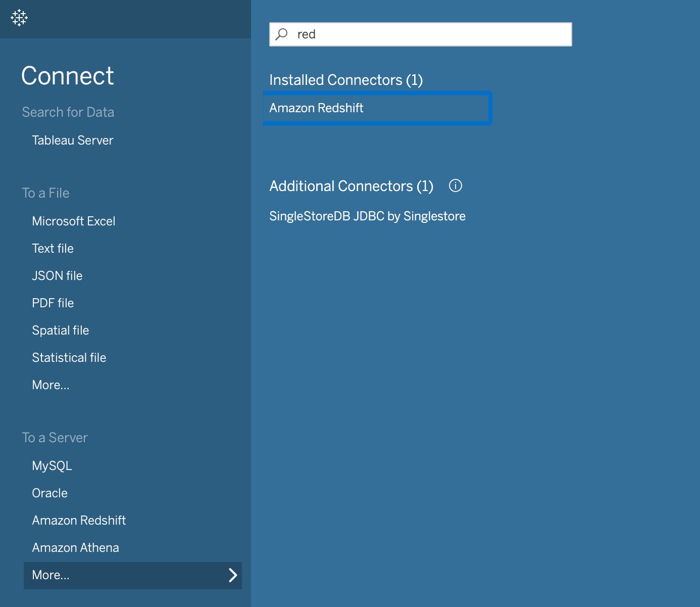Click the Search for Data heading

pos(68,112)
